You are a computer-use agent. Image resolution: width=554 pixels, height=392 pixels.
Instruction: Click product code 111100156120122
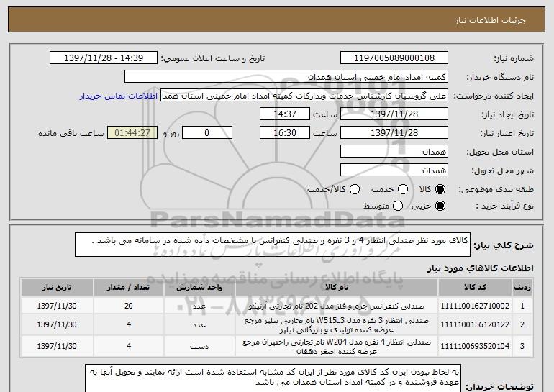475,324
